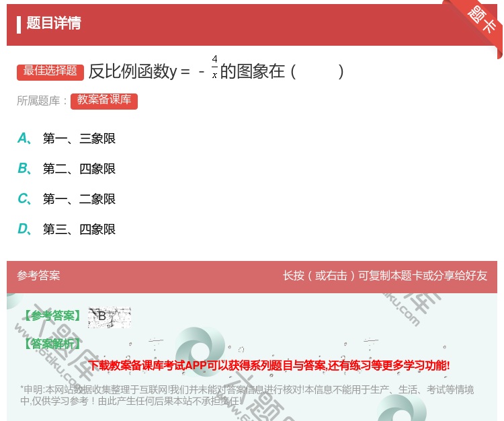Click the 【参考答案】 green label
The width and height of the screenshot is (504, 421).
[x=52, y=316]
